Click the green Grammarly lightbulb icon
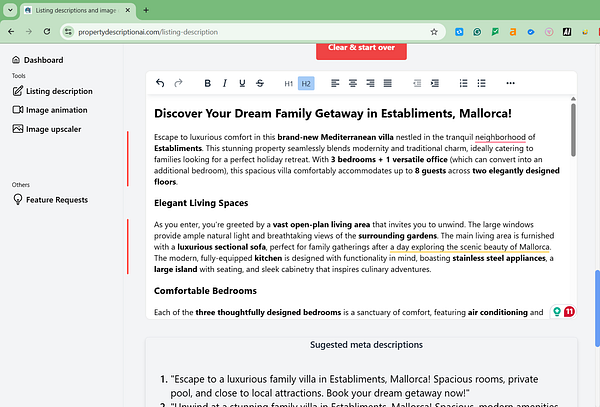This screenshot has width=600, height=407. click(x=557, y=312)
